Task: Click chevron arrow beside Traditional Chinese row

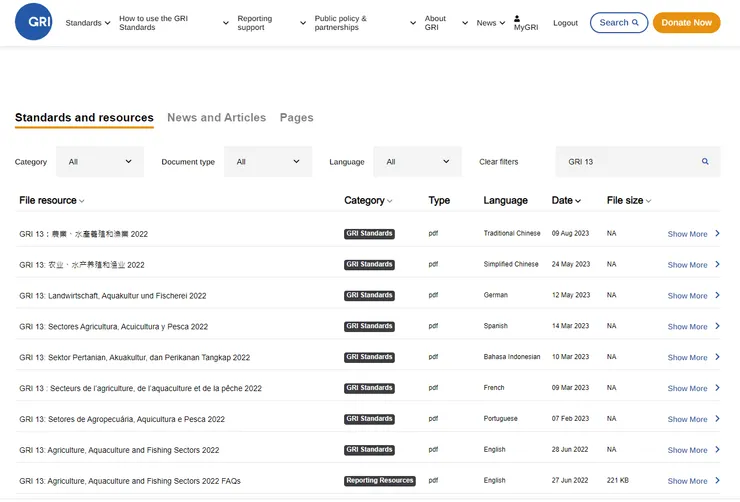Action: tap(717, 234)
